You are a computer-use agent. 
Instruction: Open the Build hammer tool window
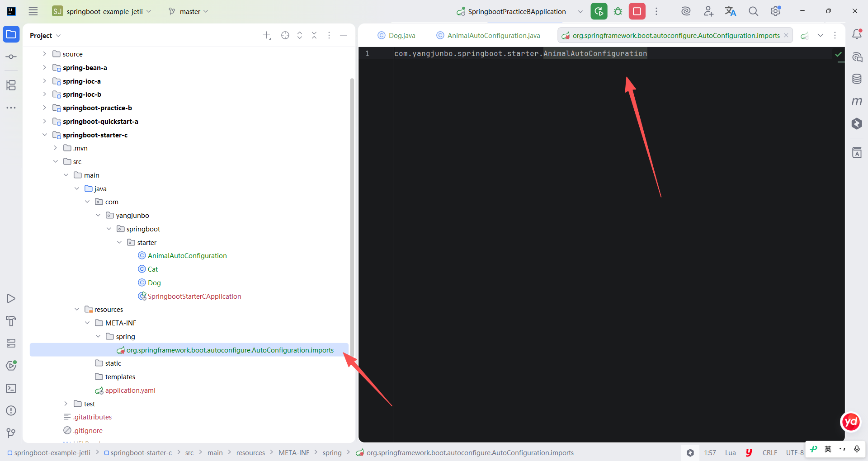point(11,321)
